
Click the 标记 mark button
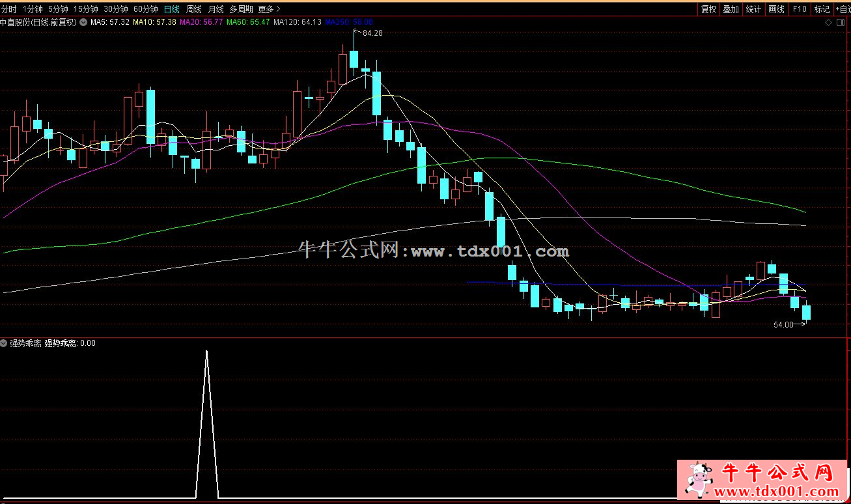[x=822, y=9]
